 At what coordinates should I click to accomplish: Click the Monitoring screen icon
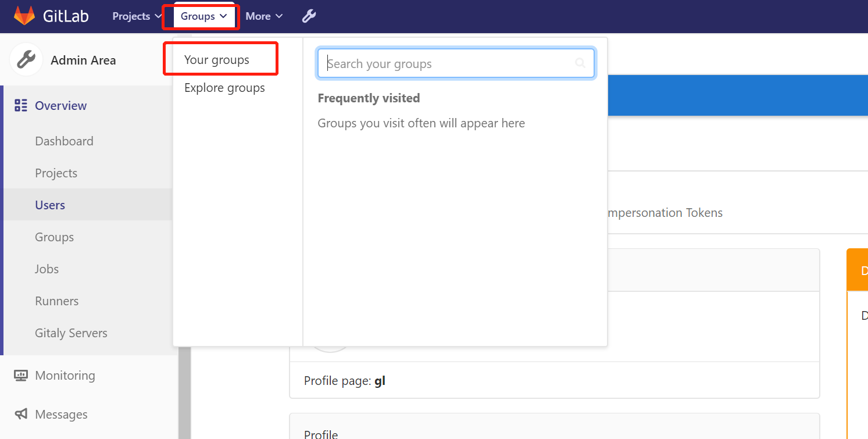click(21, 376)
